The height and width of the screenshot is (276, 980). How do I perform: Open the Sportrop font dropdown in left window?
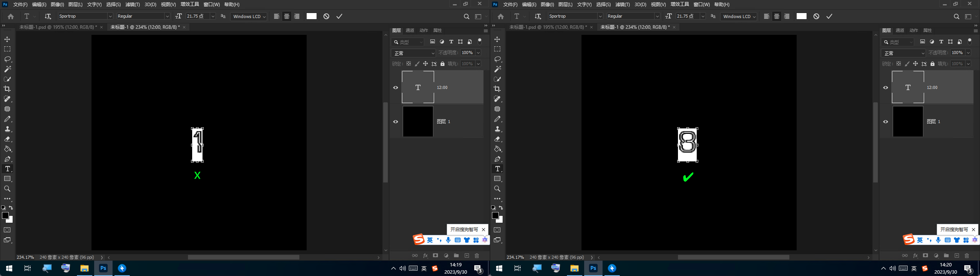pyautogui.click(x=110, y=16)
